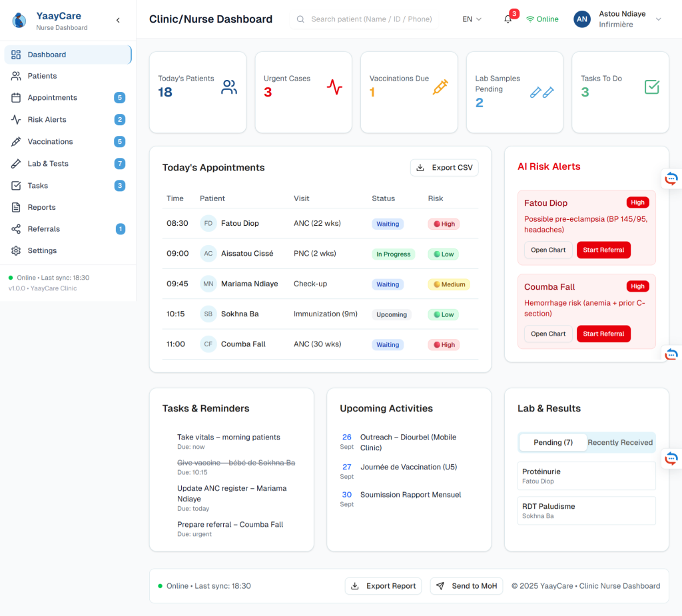Click the patient search field
Image resolution: width=682 pixels, height=616 pixels.
click(371, 19)
